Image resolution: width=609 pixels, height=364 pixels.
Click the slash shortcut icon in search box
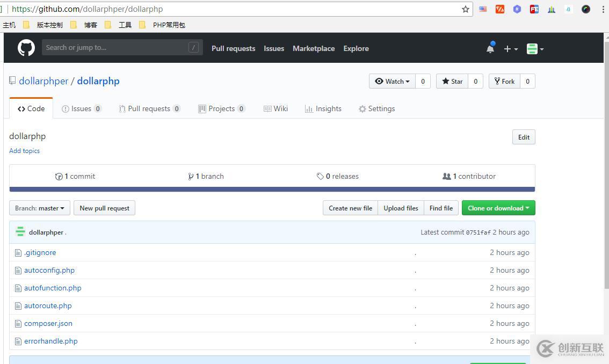coord(193,47)
